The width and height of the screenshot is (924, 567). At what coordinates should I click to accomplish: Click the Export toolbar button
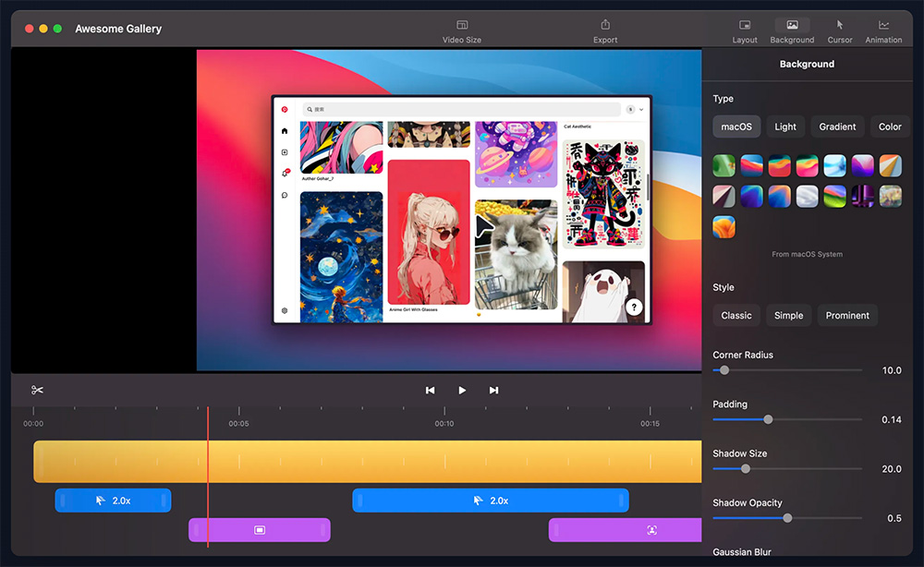click(605, 31)
